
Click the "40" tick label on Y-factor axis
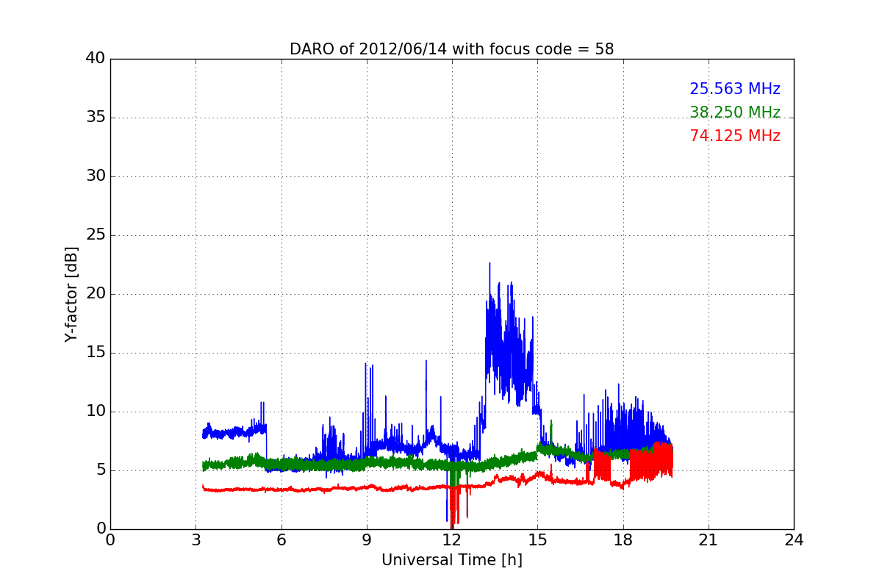click(x=96, y=59)
